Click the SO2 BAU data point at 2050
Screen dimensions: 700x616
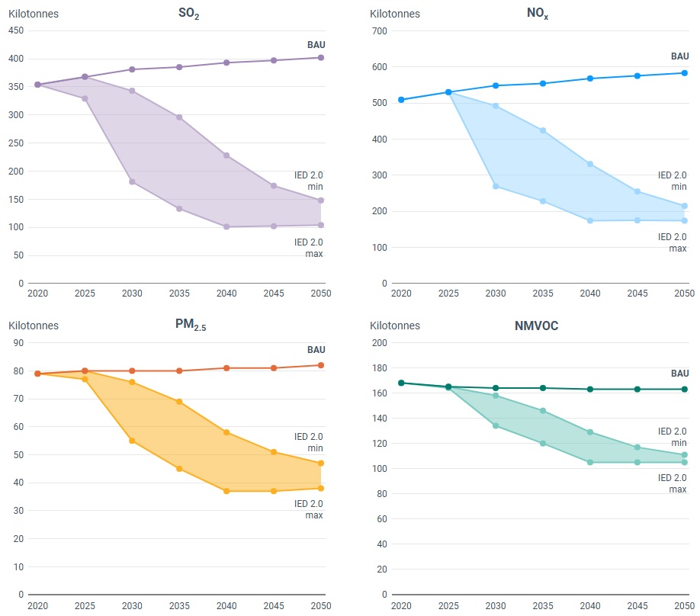[x=321, y=58]
